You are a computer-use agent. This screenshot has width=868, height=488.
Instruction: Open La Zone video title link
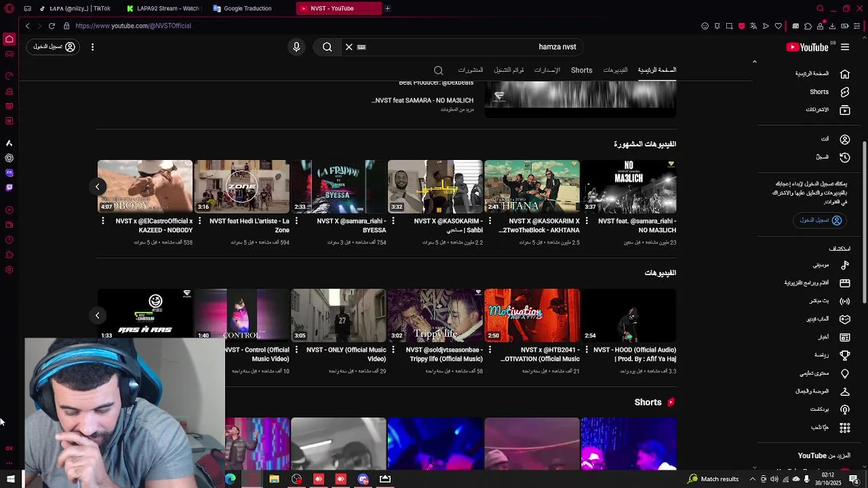click(x=250, y=226)
